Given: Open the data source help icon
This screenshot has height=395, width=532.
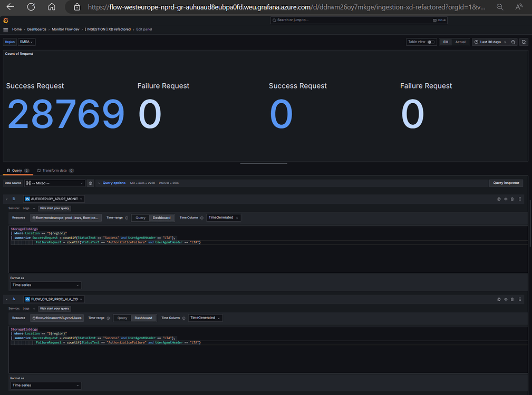Looking at the screenshot, I should coord(91,183).
